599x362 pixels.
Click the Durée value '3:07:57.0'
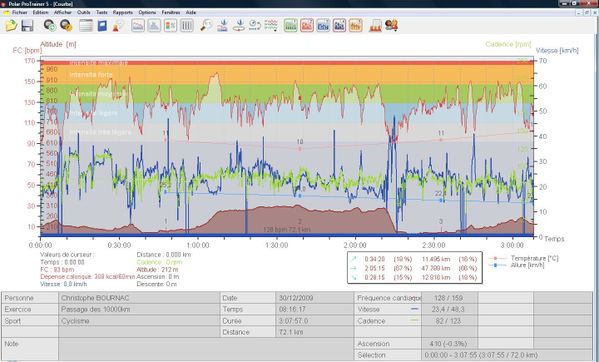[x=293, y=321]
